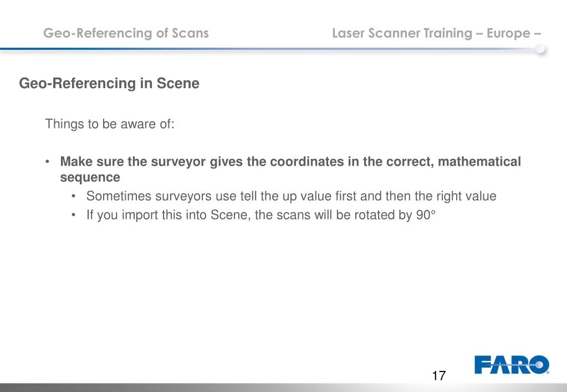
Task: Click the word 'sequence' in the bold bullet
Action: pyautogui.click(x=90, y=177)
